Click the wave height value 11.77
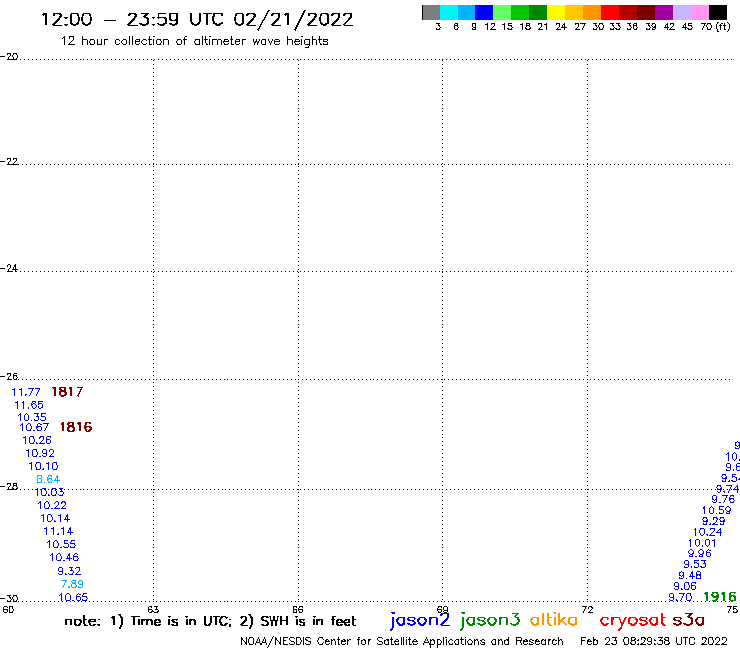The width and height of the screenshot is (740, 650). click(26, 392)
